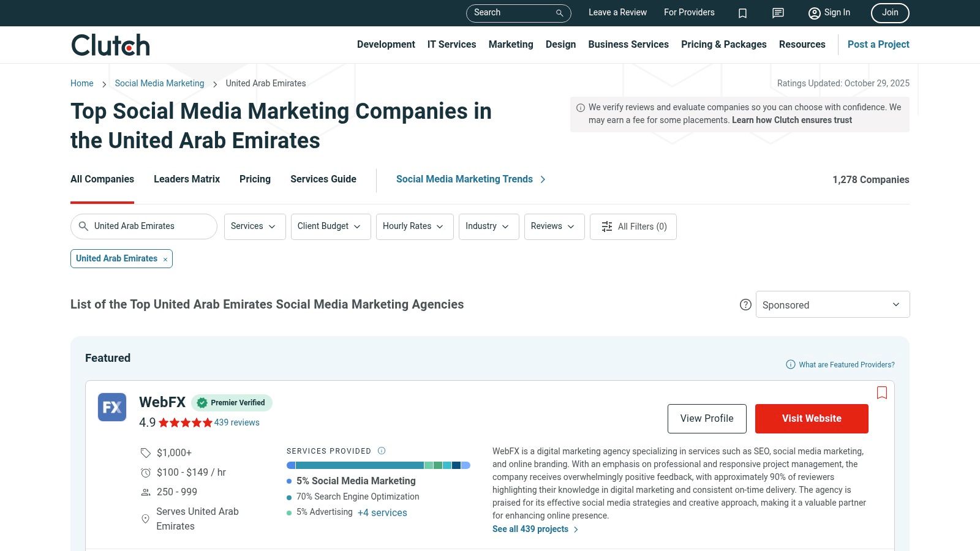980x551 pixels.
Task: Open the WebFX company logo
Action: click(x=112, y=407)
